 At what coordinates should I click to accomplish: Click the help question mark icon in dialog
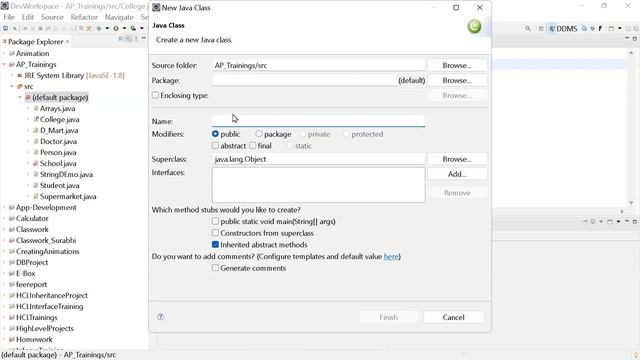160,317
